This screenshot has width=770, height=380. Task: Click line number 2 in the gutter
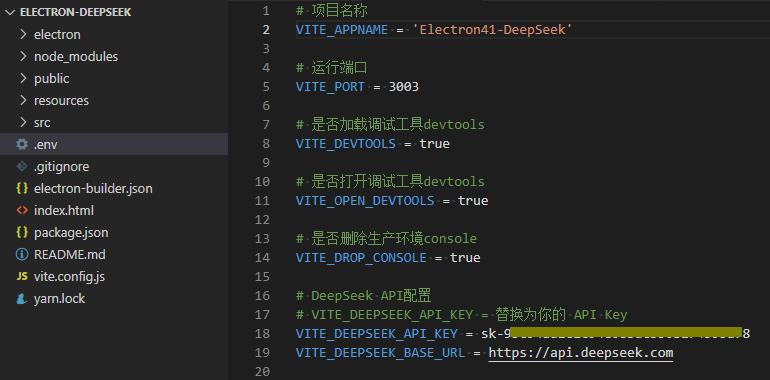point(266,29)
